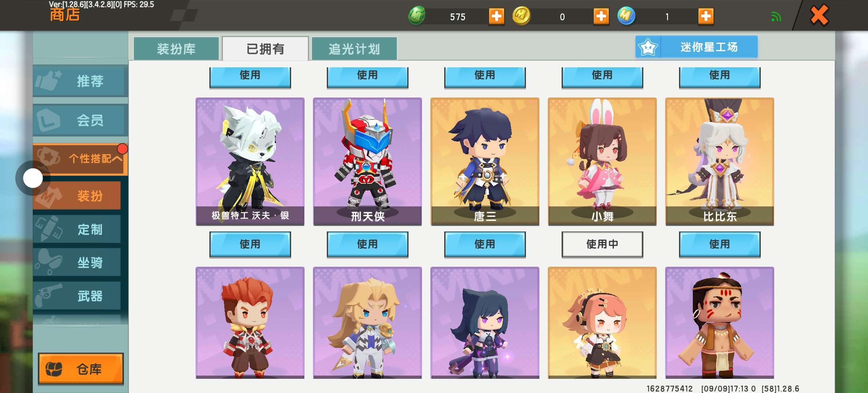Add more blue mini points
868x393 pixels.
click(x=706, y=16)
